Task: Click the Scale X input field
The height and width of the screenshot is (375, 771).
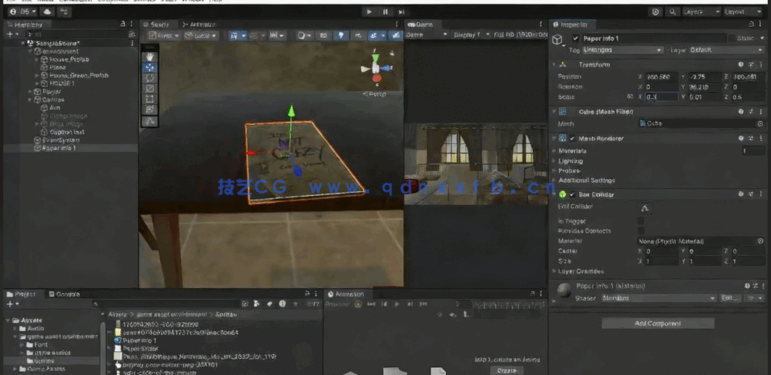Action: pos(662,97)
